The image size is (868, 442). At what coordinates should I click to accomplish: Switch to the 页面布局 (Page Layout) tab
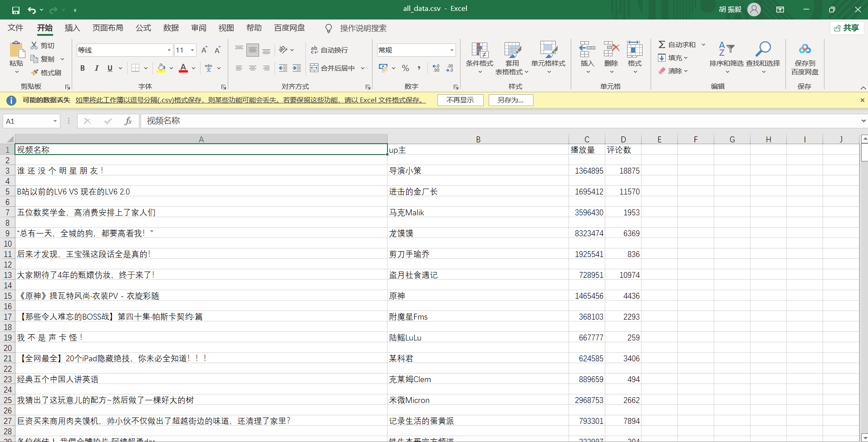[108, 28]
